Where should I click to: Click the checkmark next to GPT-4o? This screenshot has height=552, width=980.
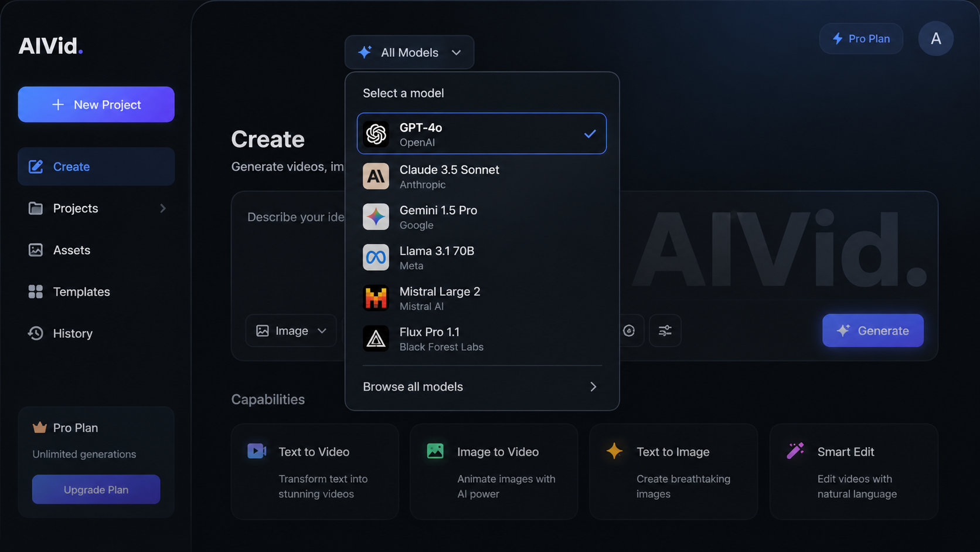[x=590, y=134]
